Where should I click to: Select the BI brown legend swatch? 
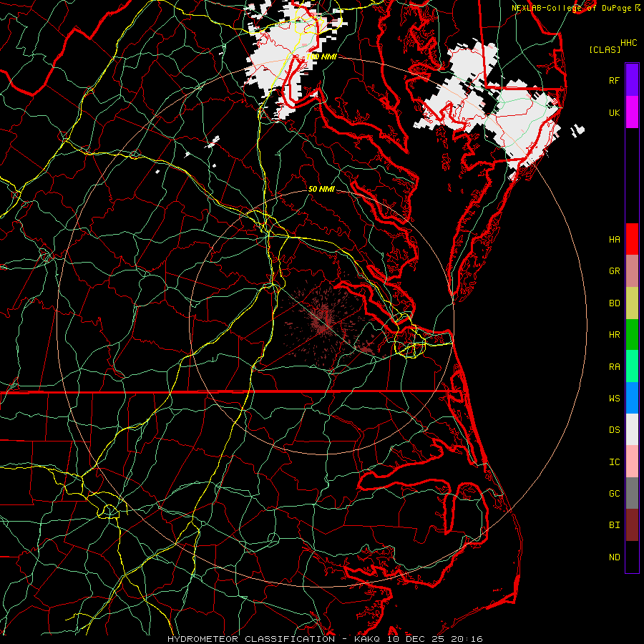click(632, 525)
